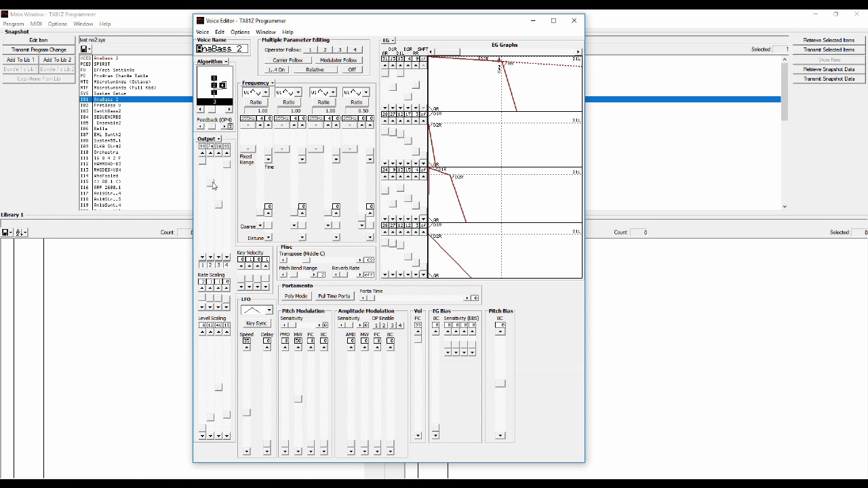Open the fourth operator waveform dropdown
868x488 pixels.
(366, 93)
